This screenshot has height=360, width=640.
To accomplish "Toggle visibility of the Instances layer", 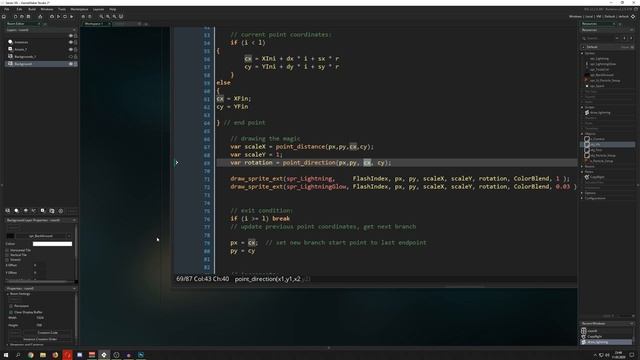I will coord(71,42).
